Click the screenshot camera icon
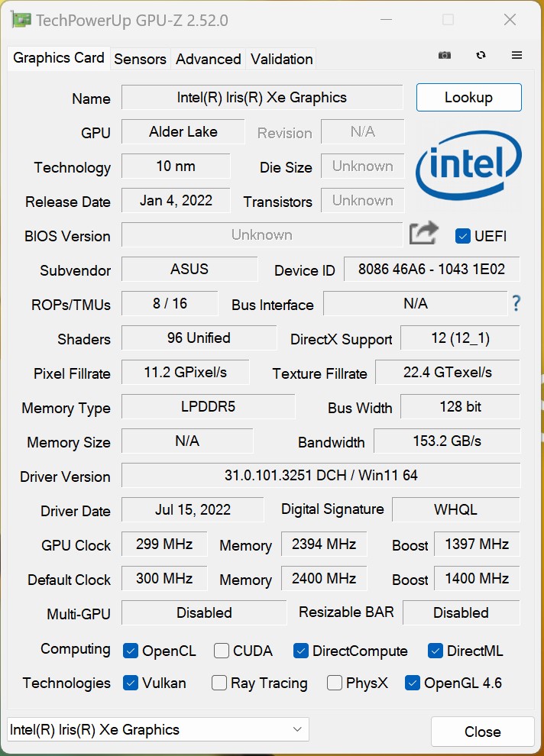544x756 pixels. (444, 56)
